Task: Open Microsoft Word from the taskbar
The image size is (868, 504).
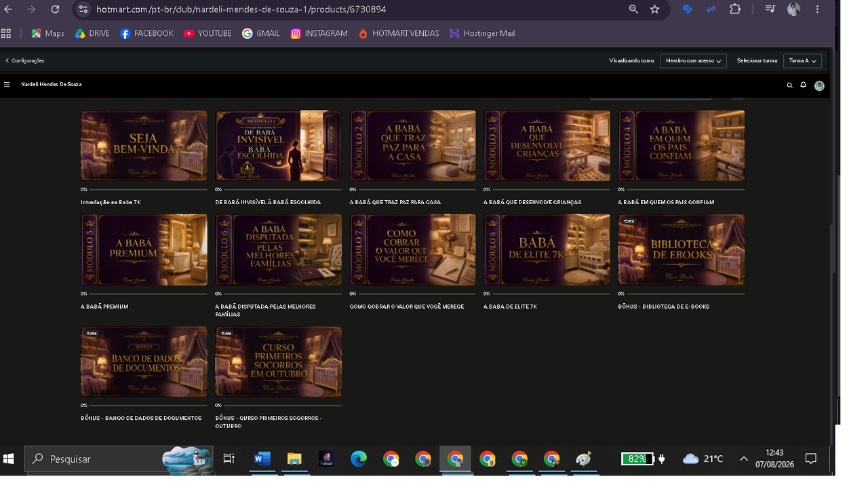Action: (x=262, y=459)
